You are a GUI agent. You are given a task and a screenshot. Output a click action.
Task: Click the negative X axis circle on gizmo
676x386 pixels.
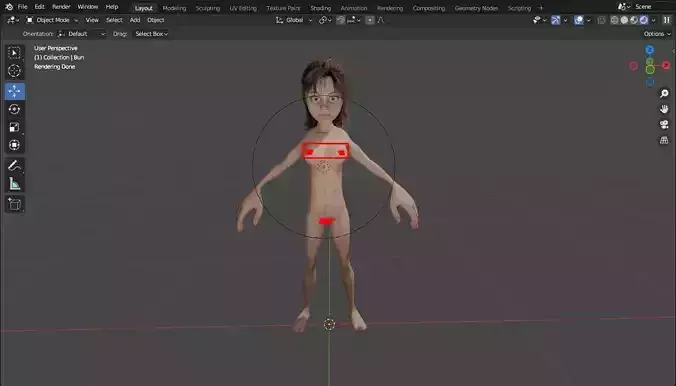[633, 66]
